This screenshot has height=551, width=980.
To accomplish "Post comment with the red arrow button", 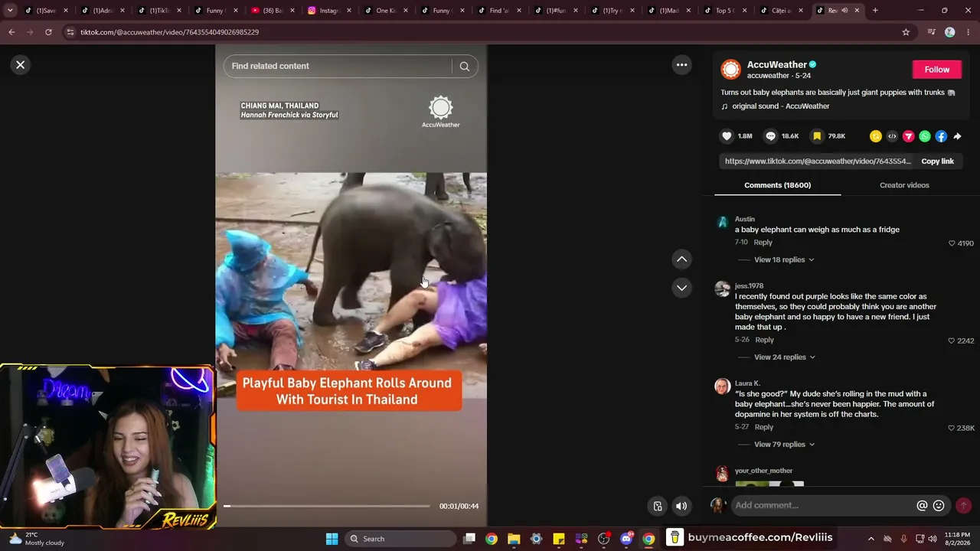I will tap(963, 506).
